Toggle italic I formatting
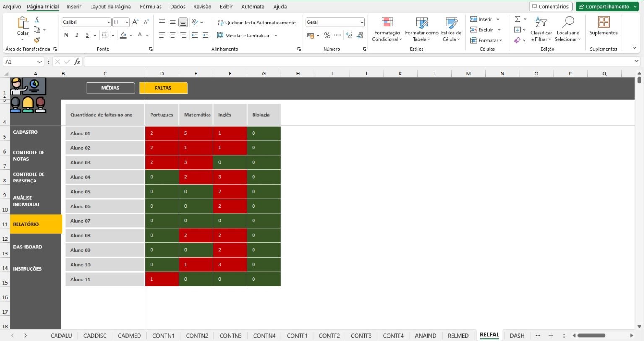644x341 pixels. (77, 35)
